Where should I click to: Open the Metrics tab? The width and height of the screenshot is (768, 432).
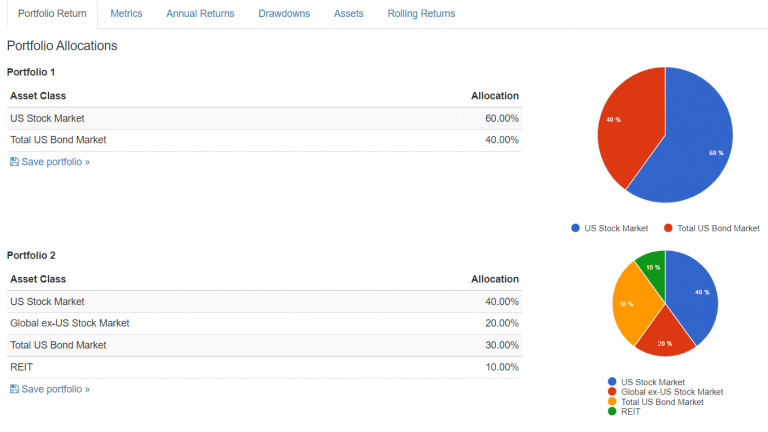tap(126, 14)
